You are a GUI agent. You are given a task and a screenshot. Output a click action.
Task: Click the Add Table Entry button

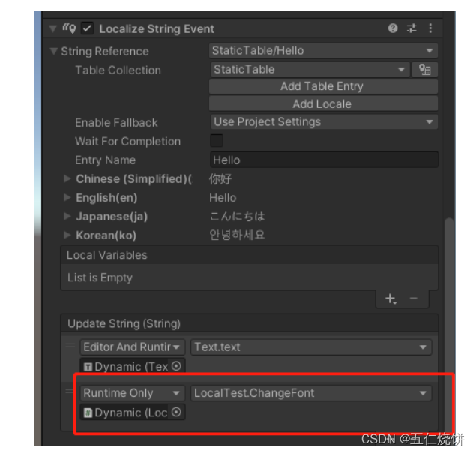point(323,86)
